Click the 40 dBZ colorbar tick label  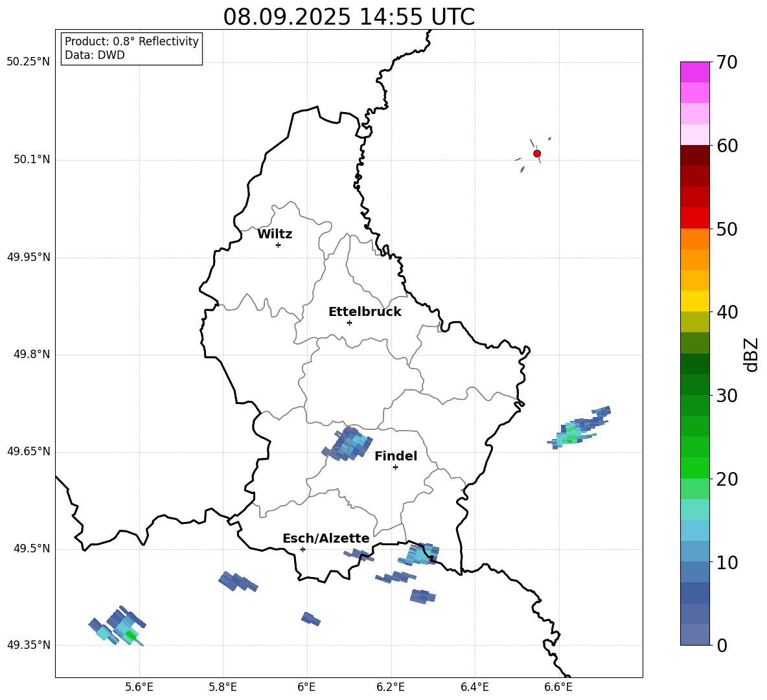click(x=727, y=312)
